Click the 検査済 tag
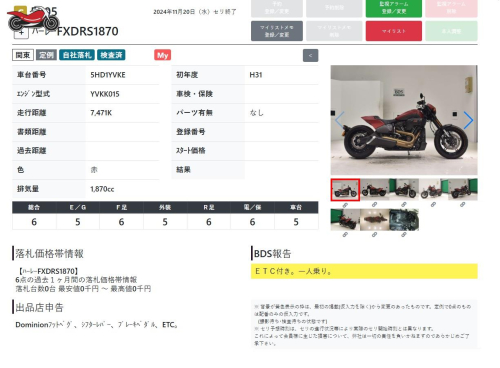The image size is (500, 368). (x=111, y=55)
